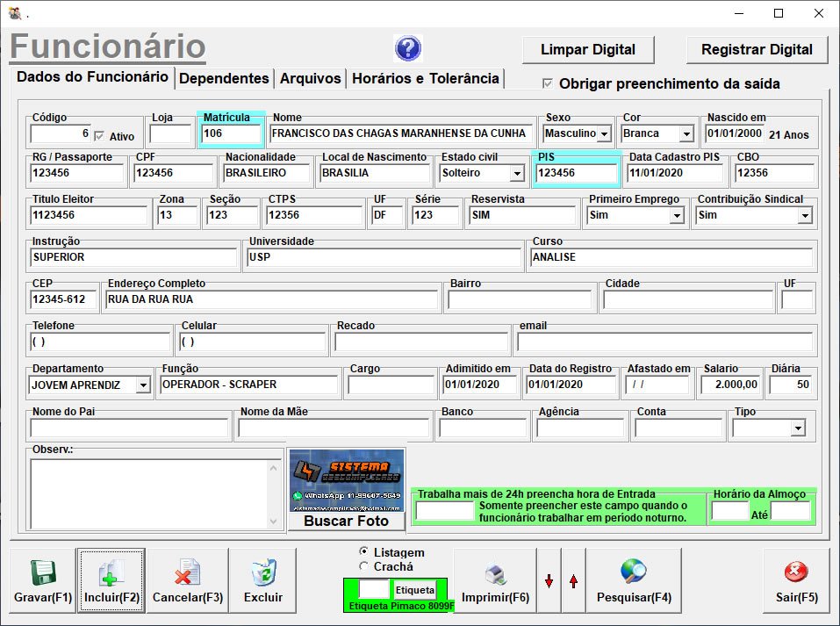Viewport: 840px width, 626px height.
Task: Click the Reservista field
Action: 523,215
